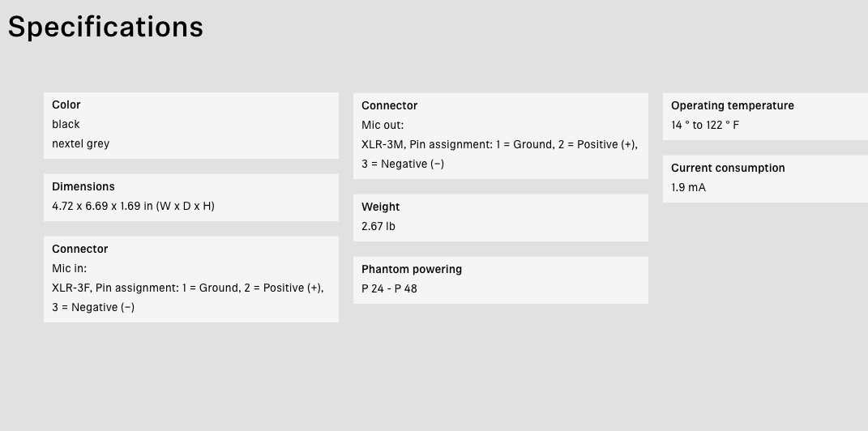Select the Dimensions specification label
The image size is (868, 431).
[x=83, y=186]
